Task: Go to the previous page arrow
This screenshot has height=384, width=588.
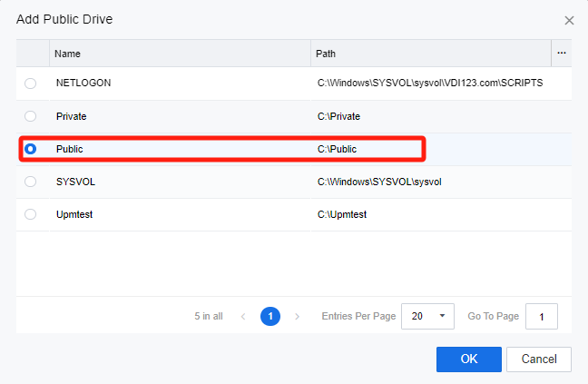Action: point(243,316)
